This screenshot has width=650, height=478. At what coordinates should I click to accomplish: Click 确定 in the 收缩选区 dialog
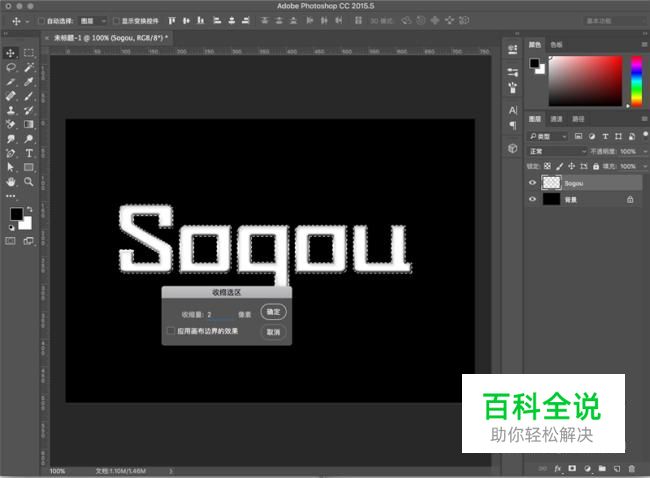273,312
